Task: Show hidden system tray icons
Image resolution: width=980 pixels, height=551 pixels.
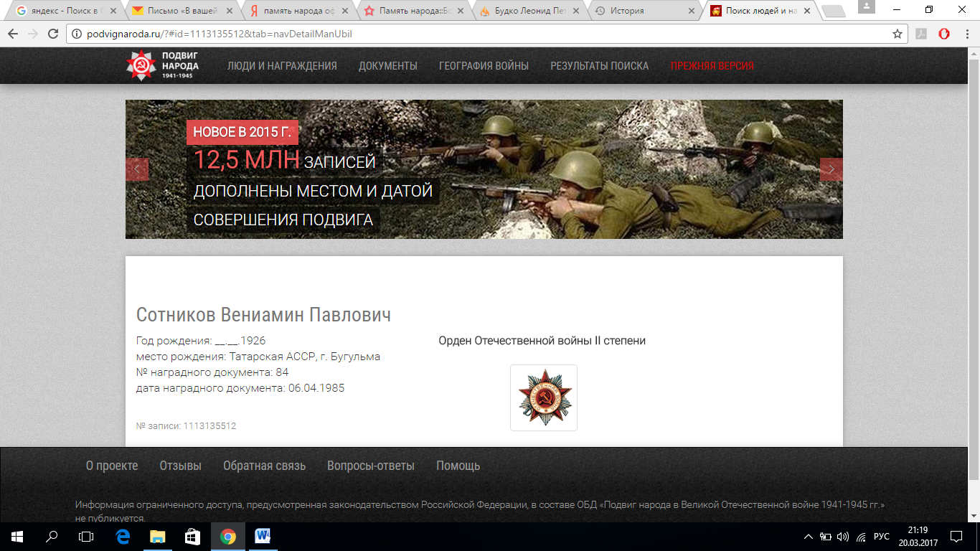Action: pos(809,536)
